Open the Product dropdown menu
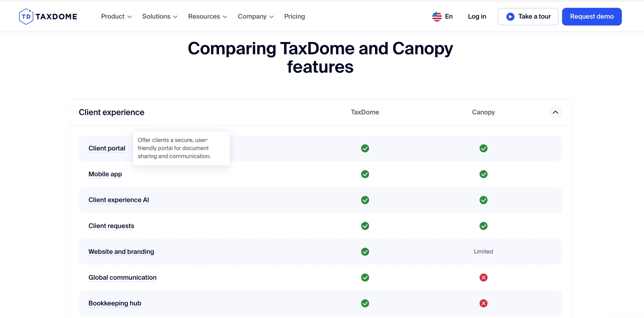The image size is (644, 318). [116, 16]
